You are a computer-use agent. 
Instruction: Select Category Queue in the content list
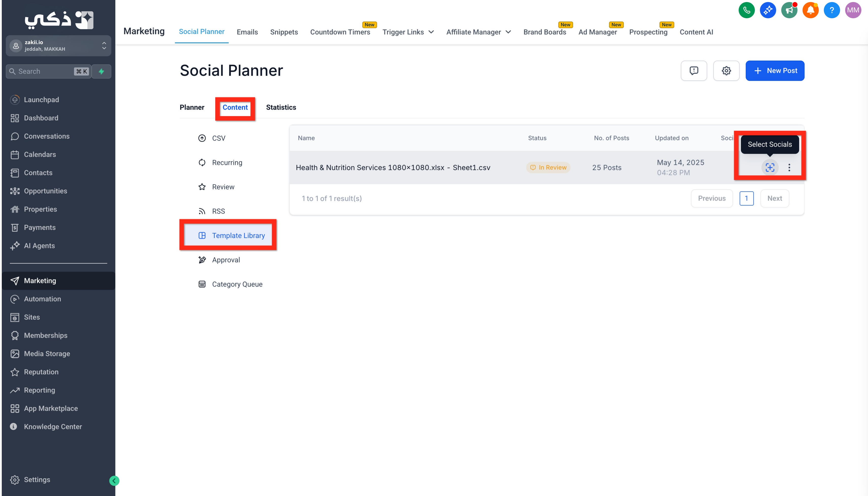pyautogui.click(x=230, y=284)
